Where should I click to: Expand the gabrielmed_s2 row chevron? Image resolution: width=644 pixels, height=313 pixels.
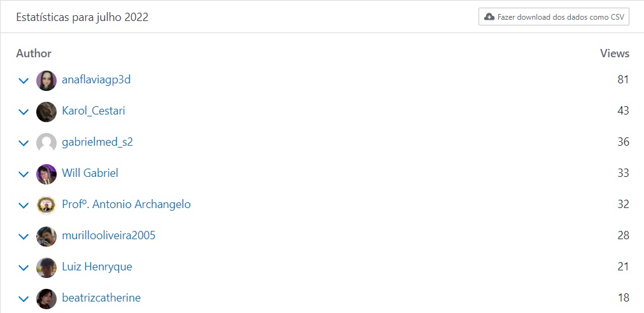pos(24,143)
